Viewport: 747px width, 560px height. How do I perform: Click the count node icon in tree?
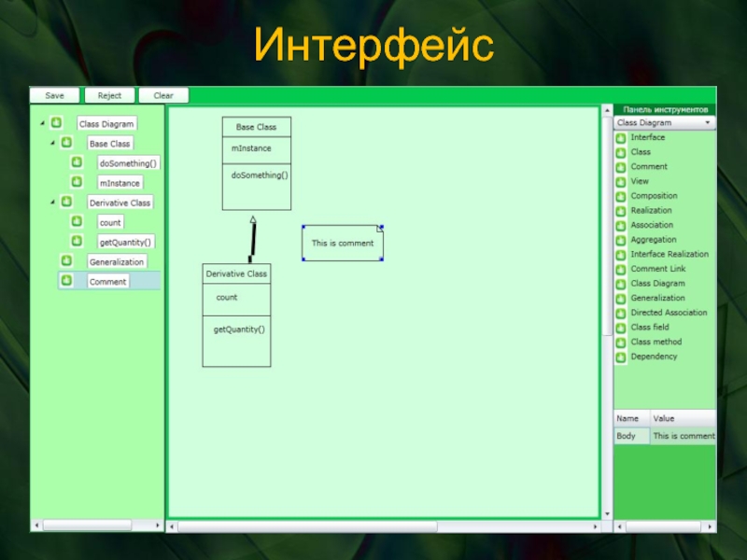(77, 221)
